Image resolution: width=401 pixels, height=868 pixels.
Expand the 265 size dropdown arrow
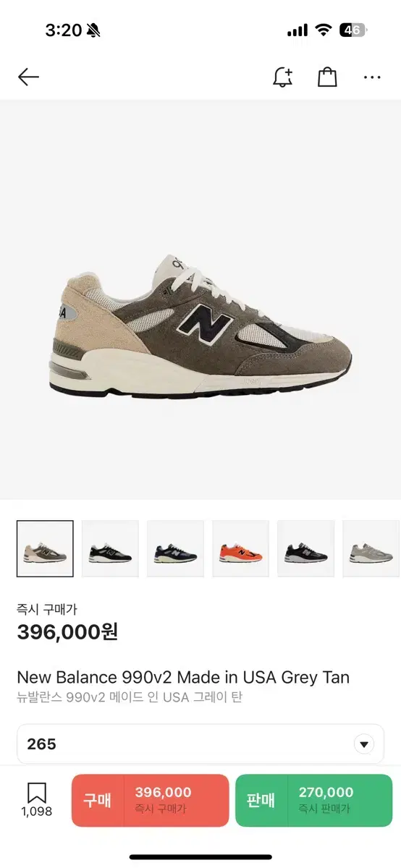(364, 744)
